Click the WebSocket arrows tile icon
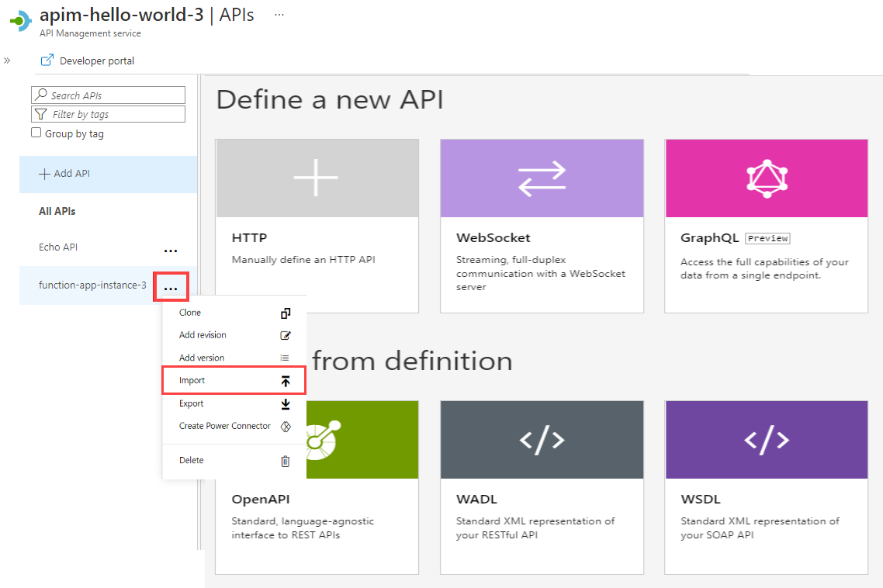 (542, 178)
